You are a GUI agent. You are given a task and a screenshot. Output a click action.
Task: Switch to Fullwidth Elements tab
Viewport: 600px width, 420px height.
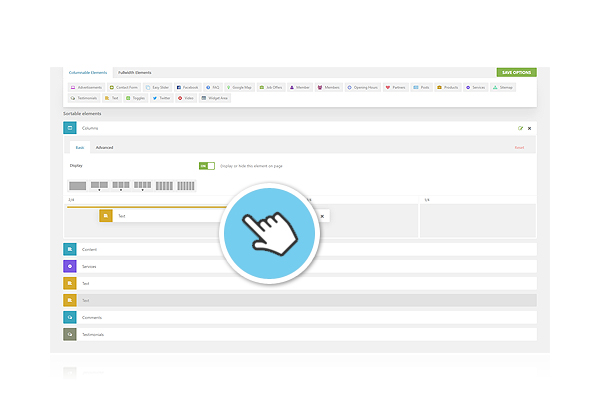(x=134, y=73)
